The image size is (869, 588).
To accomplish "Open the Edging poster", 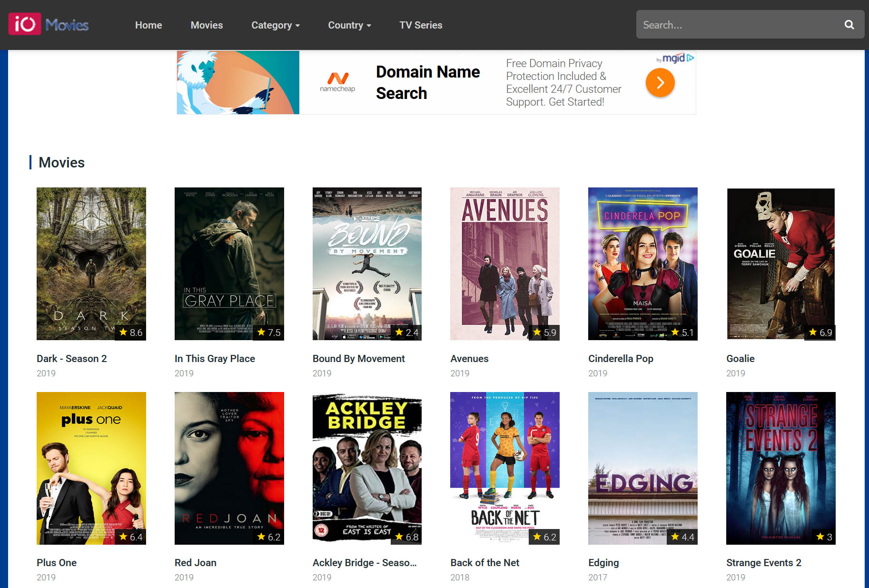I will (643, 468).
